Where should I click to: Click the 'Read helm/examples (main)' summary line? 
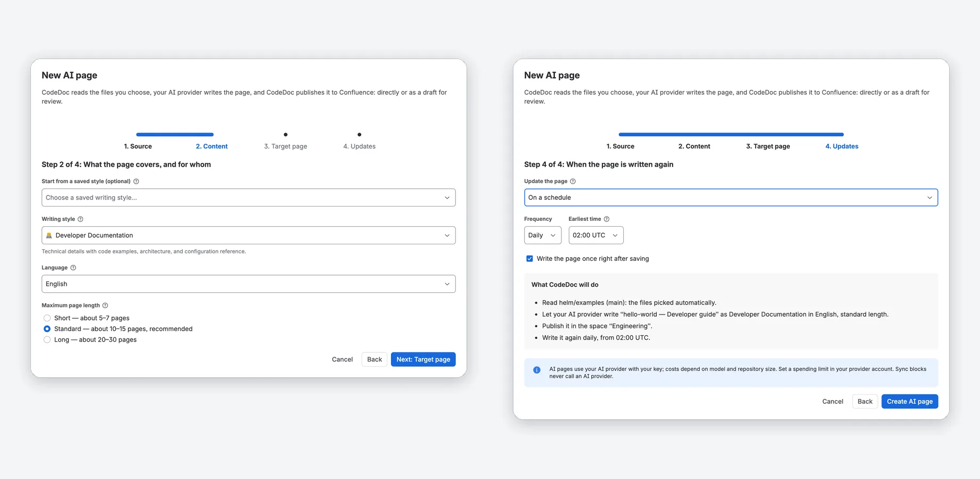point(629,303)
